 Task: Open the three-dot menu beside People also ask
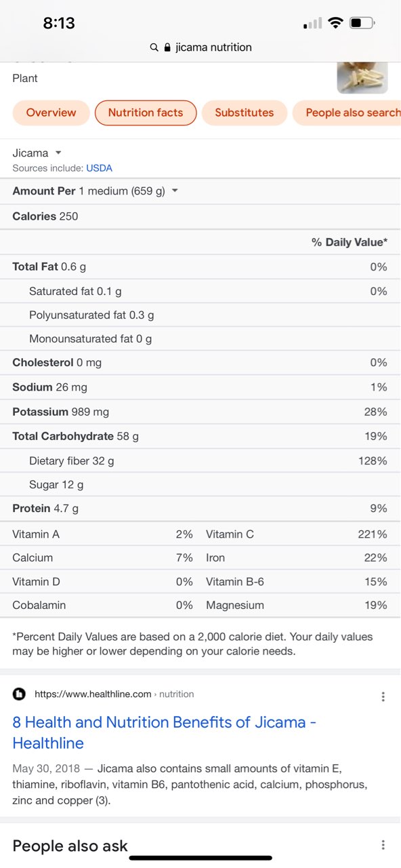point(383,844)
